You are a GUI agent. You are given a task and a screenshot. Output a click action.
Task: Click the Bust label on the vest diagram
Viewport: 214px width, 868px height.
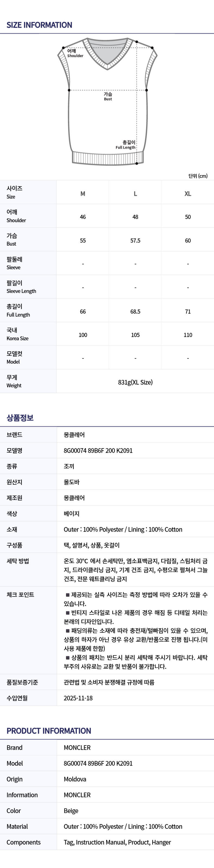[108, 96]
